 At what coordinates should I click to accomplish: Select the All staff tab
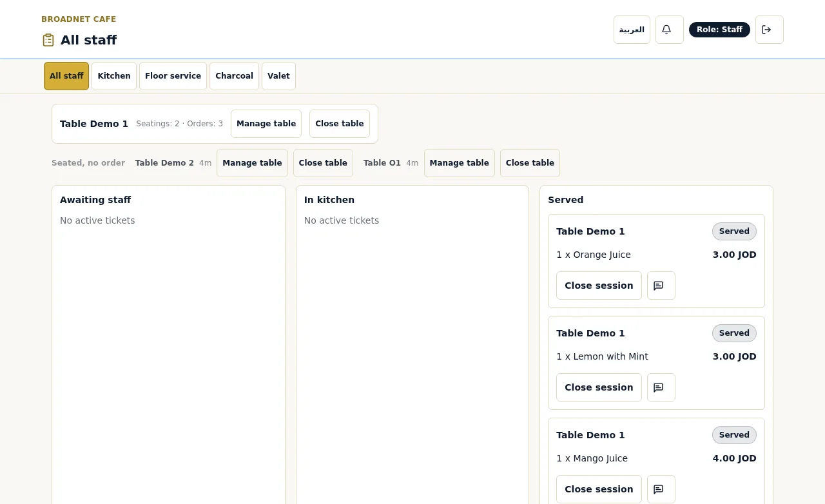66,76
